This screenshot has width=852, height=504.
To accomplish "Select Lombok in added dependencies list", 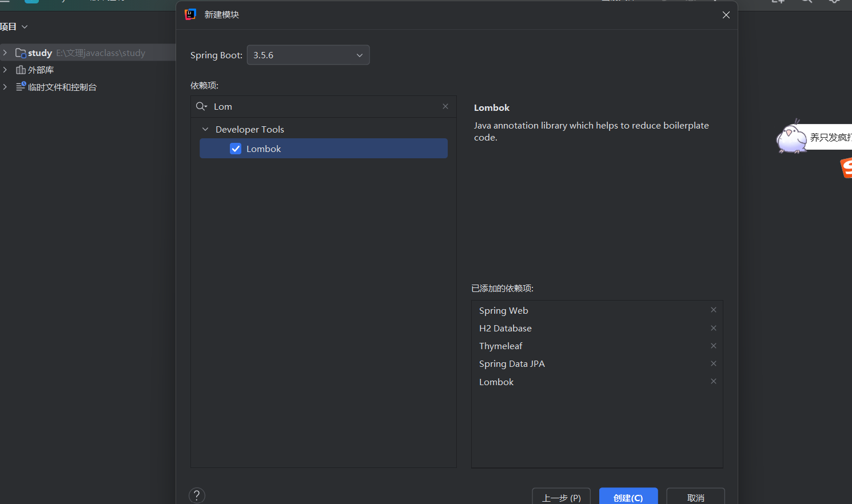I will [496, 382].
